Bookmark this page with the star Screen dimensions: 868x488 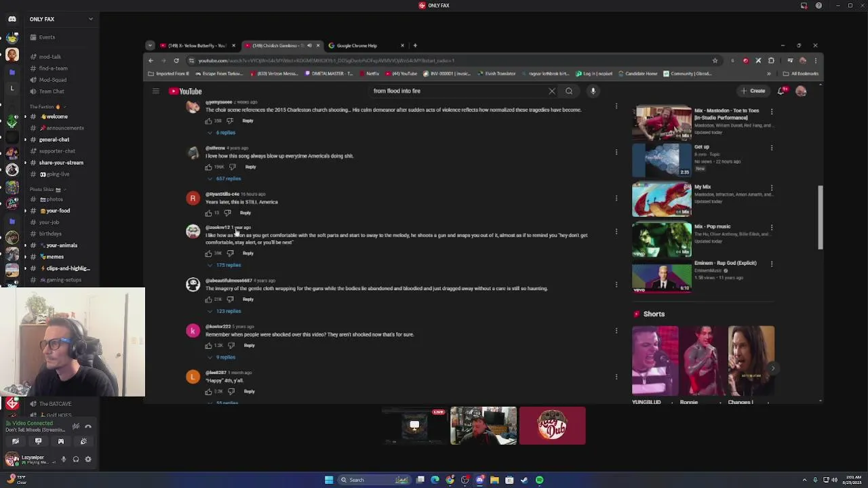(x=715, y=60)
